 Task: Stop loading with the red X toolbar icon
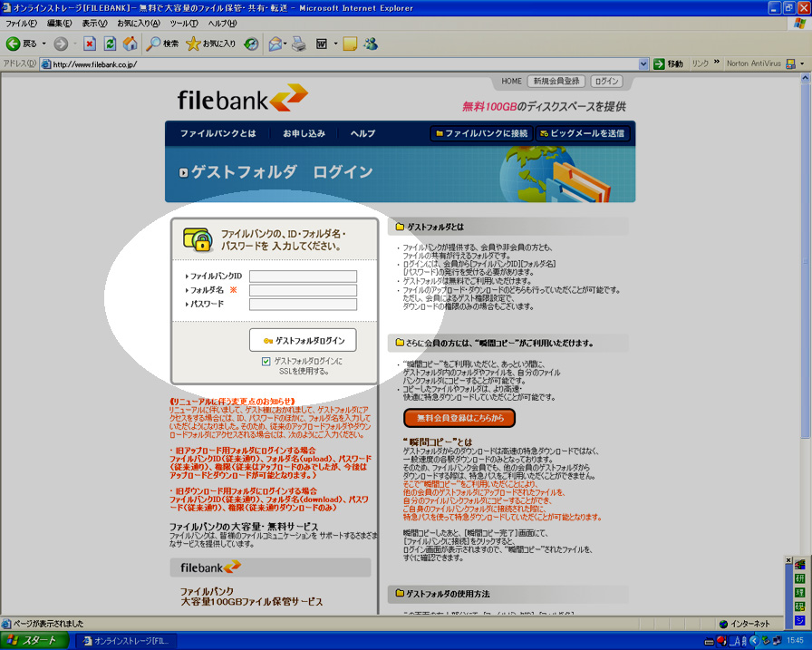click(x=90, y=44)
